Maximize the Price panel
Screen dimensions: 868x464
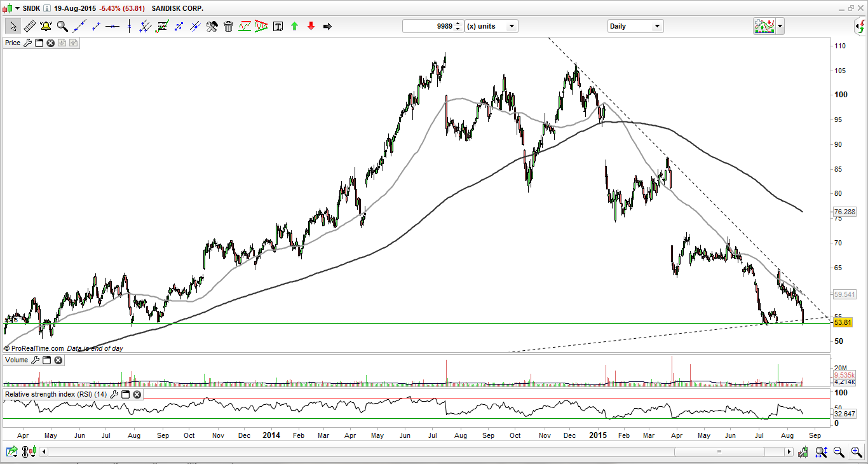click(38, 43)
